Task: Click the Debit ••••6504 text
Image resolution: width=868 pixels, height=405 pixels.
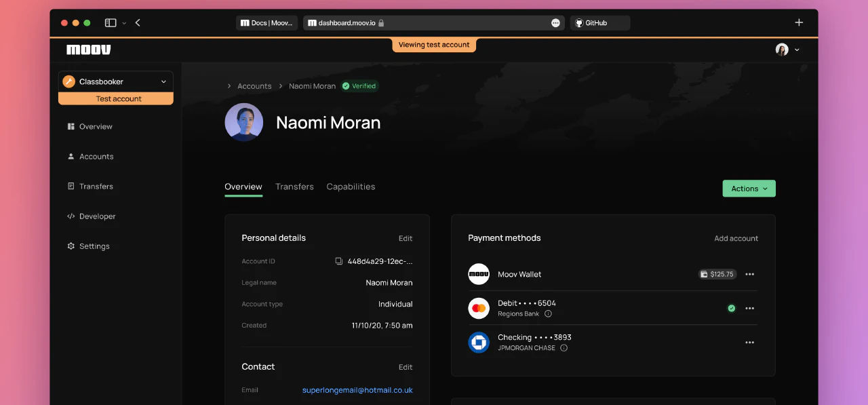Action: point(527,303)
